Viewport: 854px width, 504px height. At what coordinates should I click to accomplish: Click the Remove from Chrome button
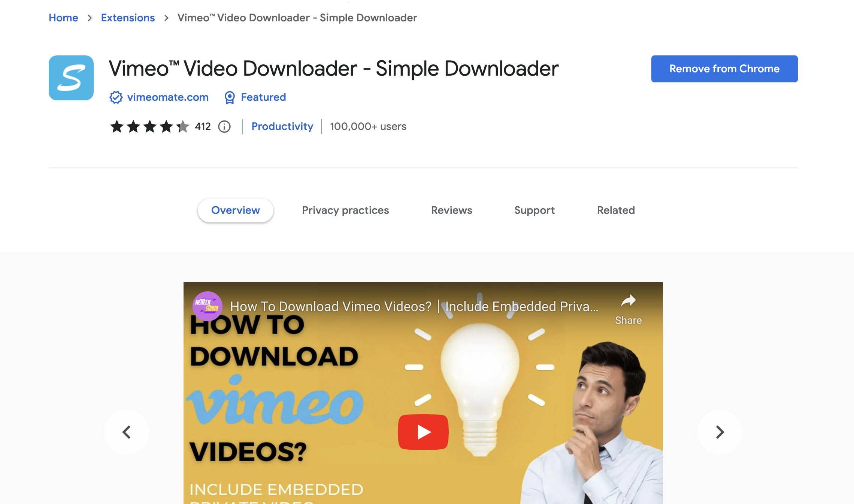tap(724, 69)
